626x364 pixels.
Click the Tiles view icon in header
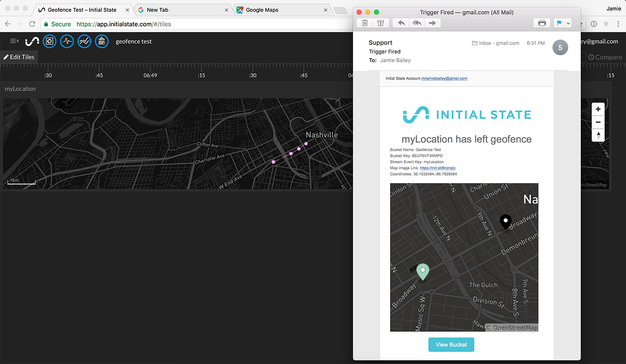coord(50,41)
